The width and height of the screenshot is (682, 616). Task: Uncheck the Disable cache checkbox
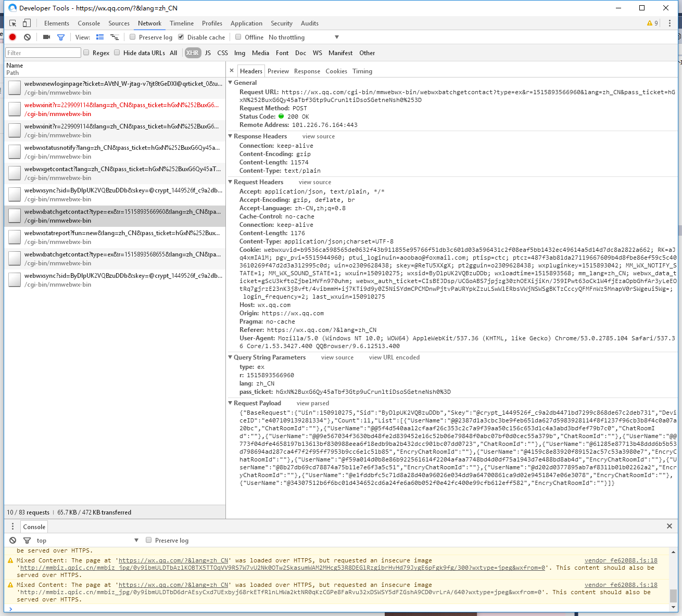tap(181, 37)
